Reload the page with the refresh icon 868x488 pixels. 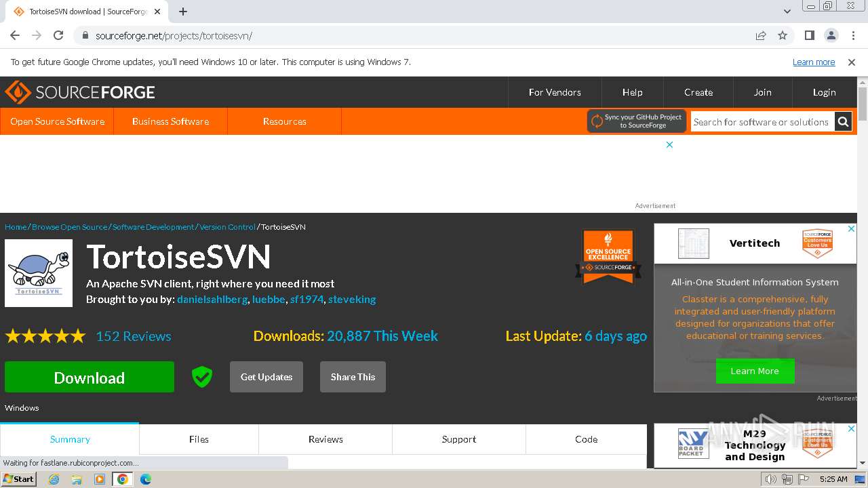58,35
